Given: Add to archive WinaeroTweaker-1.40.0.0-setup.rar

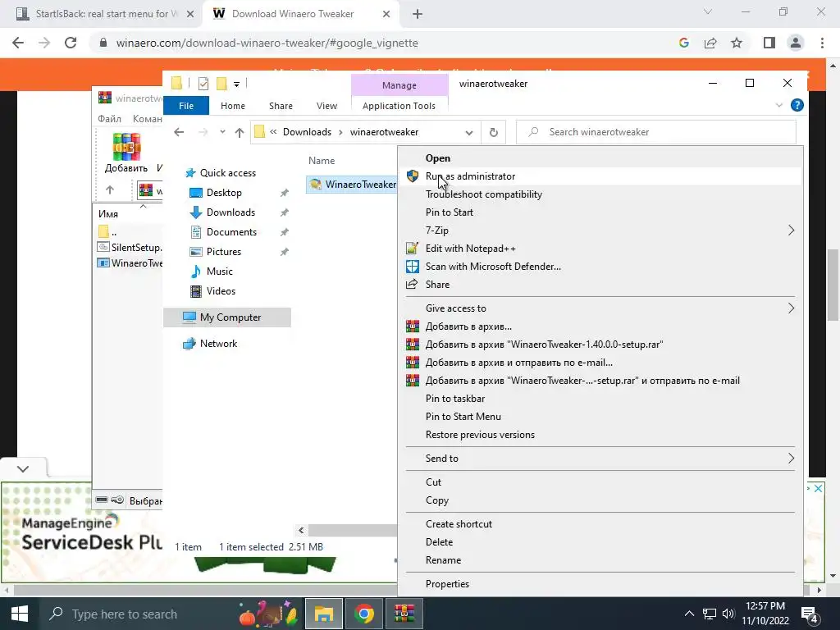Looking at the screenshot, I should [x=600, y=345].
